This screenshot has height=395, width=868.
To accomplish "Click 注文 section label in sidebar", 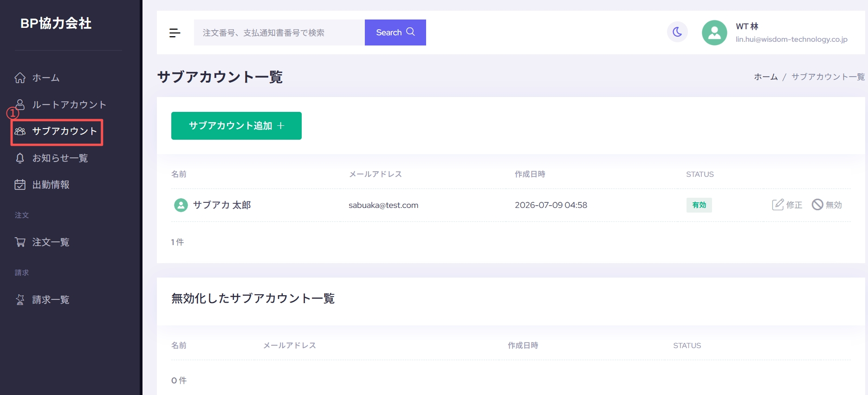I will pyautogui.click(x=22, y=215).
